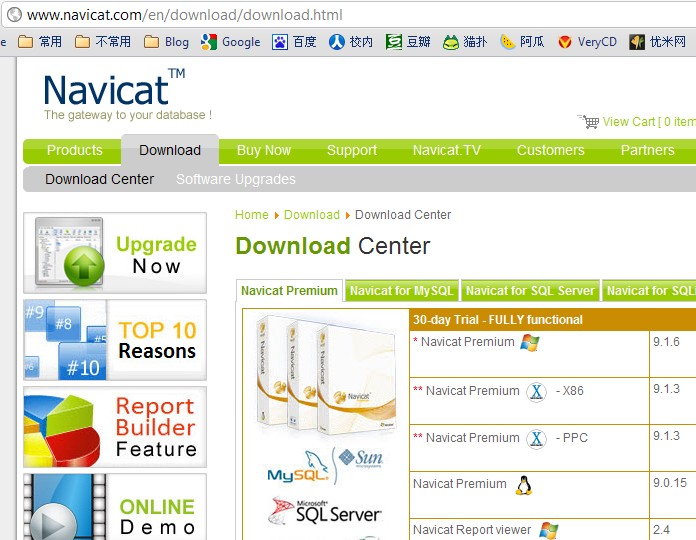This screenshot has height=540, width=696.
Task: Switch to Navicat for MySQL tab
Action: click(402, 291)
